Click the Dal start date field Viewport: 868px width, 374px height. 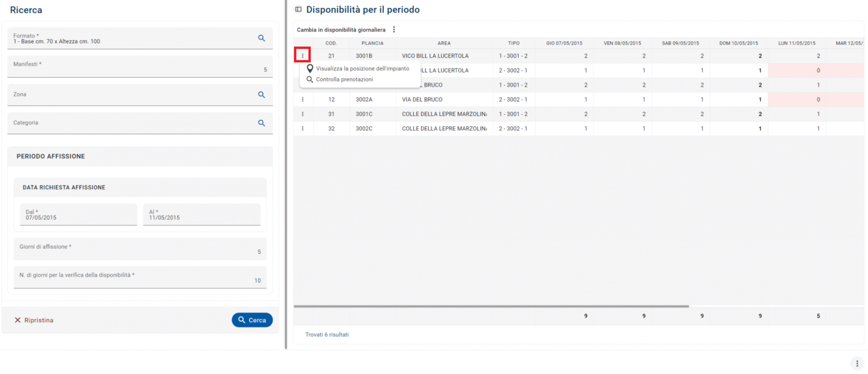(78, 215)
